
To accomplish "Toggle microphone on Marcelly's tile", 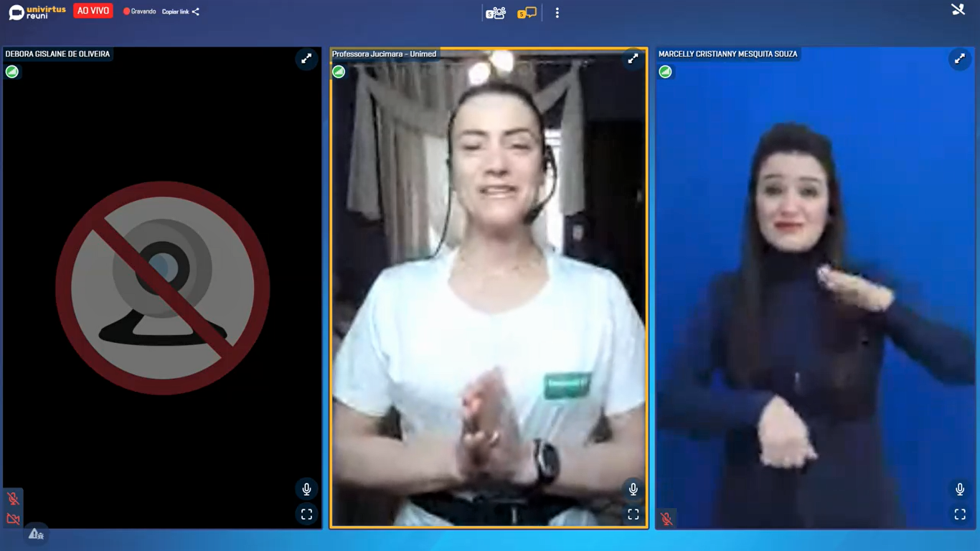I will click(959, 489).
